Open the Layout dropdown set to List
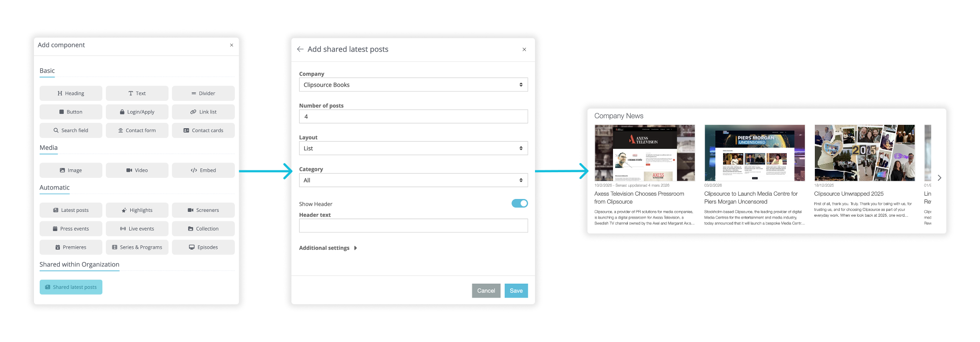This screenshot has height=342, width=980. click(413, 148)
